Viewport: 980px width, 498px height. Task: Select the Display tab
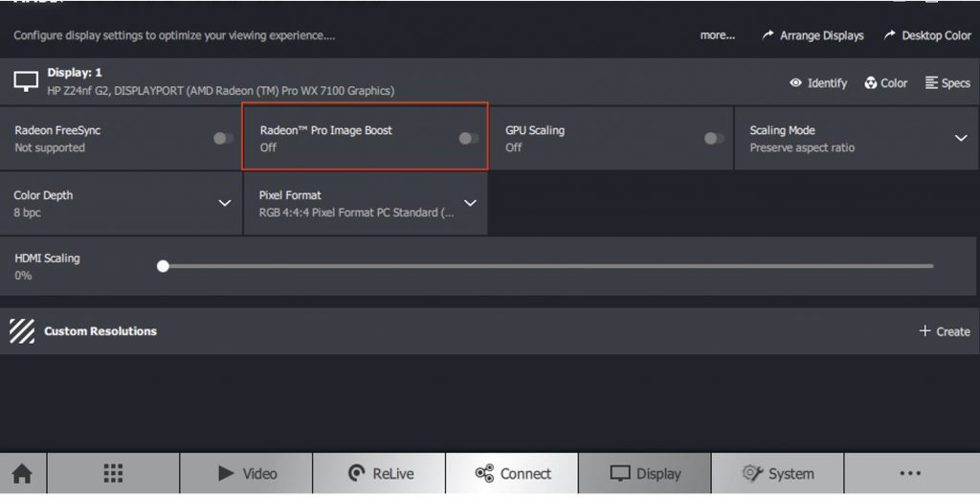pos(645,474)
